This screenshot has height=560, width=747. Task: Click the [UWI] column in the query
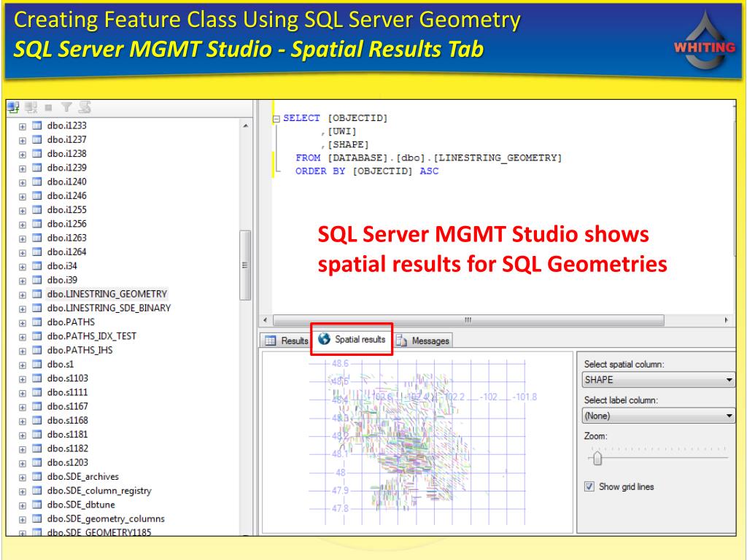click(341, 131)
